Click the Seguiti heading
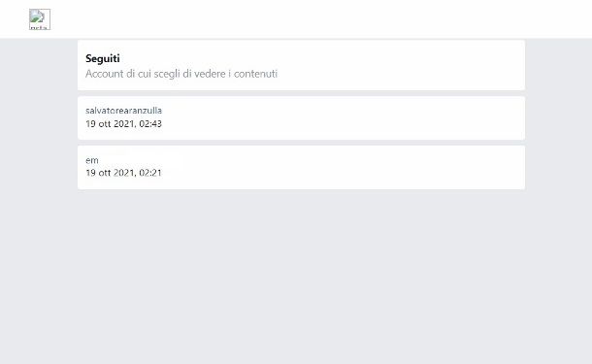592x364 pixels. 102,58
